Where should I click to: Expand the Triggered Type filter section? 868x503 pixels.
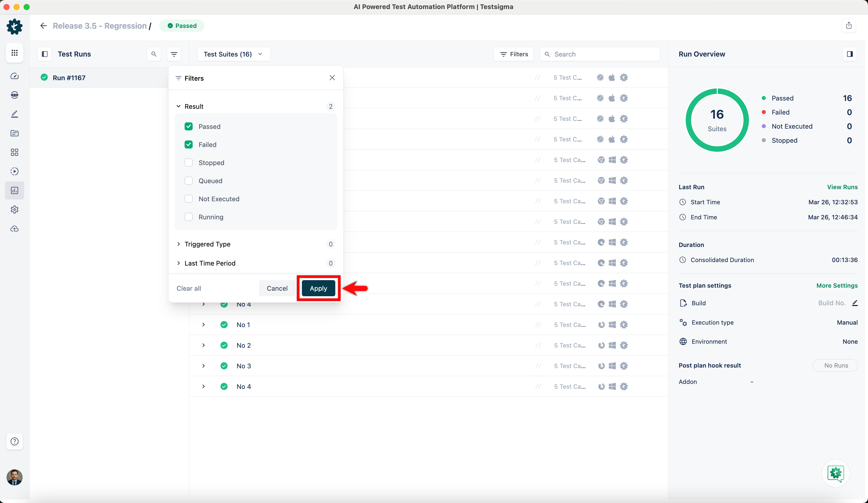(207, 244)
